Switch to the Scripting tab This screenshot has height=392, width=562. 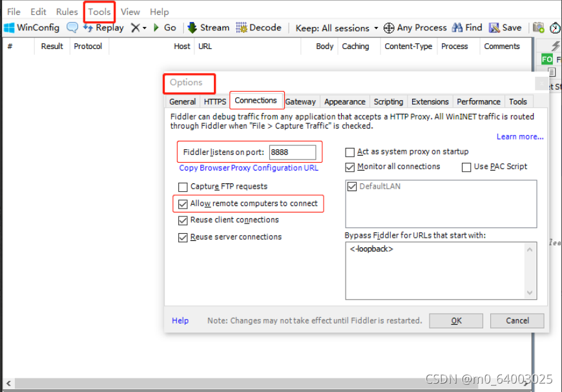(388, 102)
